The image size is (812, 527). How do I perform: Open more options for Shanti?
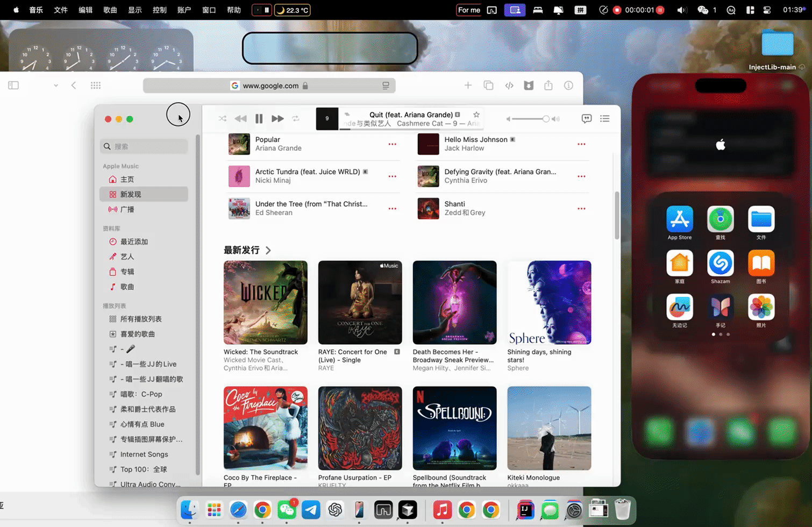[x=581, y=209]
